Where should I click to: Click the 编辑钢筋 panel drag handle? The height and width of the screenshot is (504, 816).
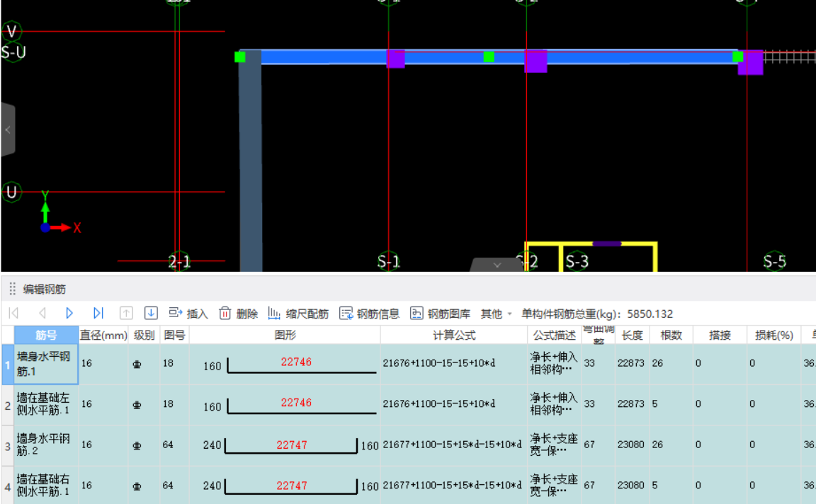[13, 289]
